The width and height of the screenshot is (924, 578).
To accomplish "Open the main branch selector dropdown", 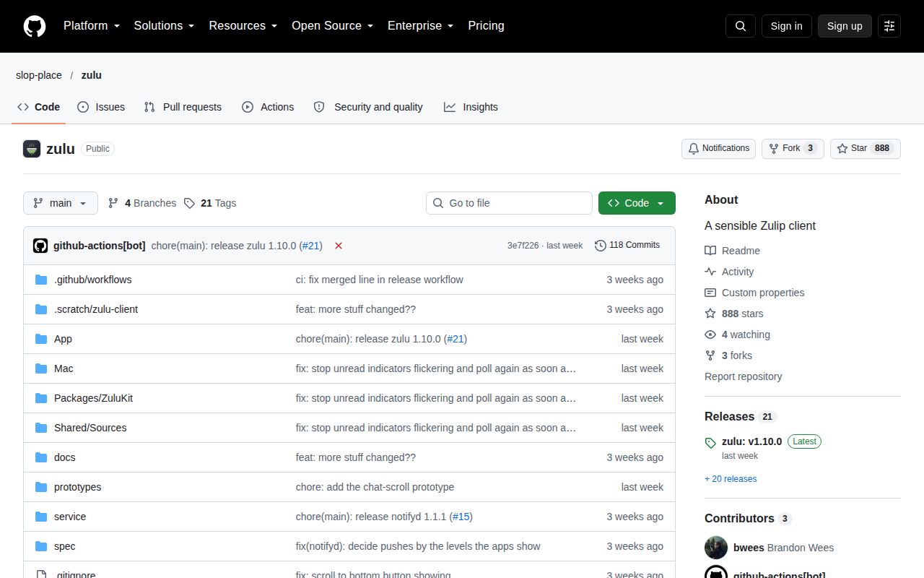I will point(61,203).
